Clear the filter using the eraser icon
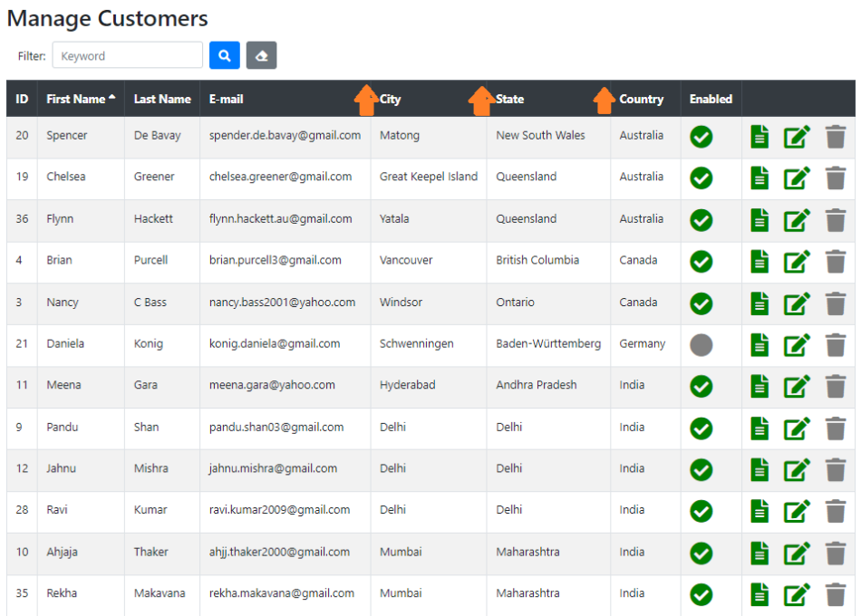 point(261,55)
